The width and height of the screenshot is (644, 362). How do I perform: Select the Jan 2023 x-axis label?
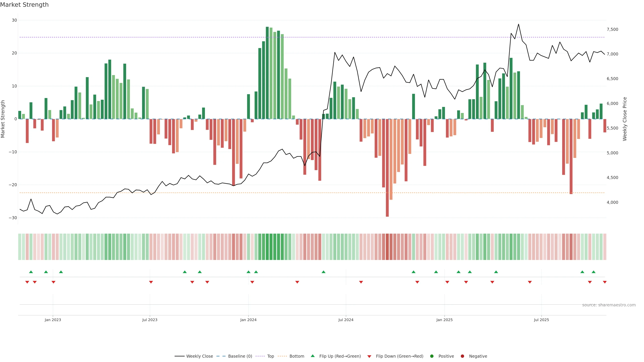click(x=53, y=320)
